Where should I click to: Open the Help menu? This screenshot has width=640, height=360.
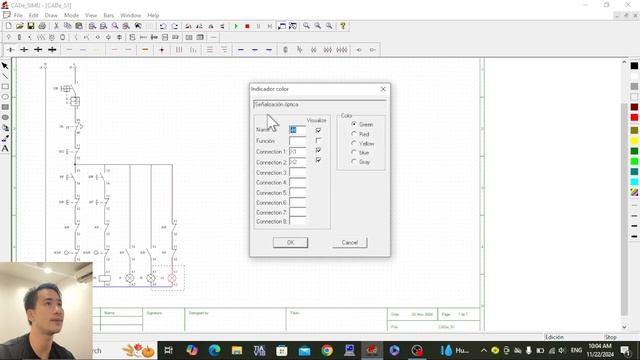[153, 15]
